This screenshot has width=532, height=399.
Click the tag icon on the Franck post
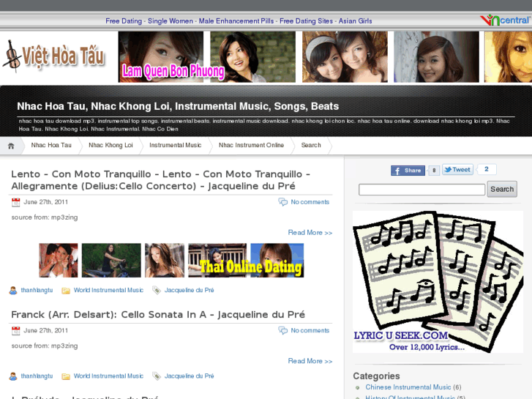coord(157,376)
